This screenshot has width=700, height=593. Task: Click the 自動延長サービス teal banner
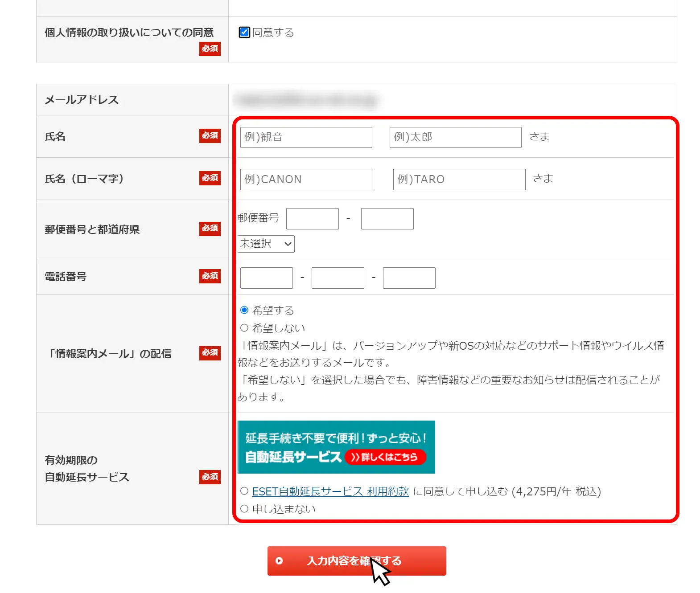[x=336, y=447]
